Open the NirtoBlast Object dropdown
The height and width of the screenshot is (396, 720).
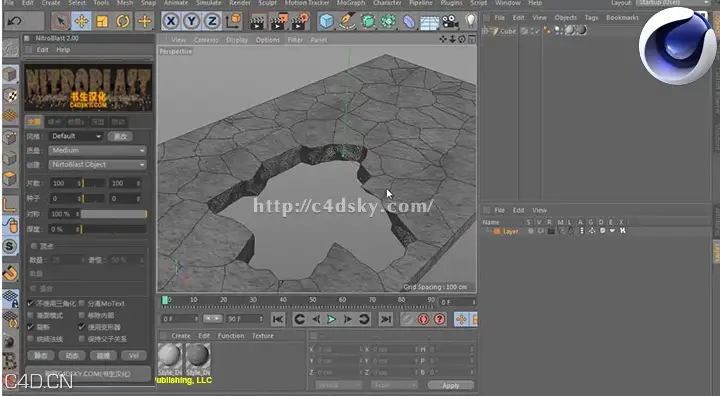pos(97,164)
